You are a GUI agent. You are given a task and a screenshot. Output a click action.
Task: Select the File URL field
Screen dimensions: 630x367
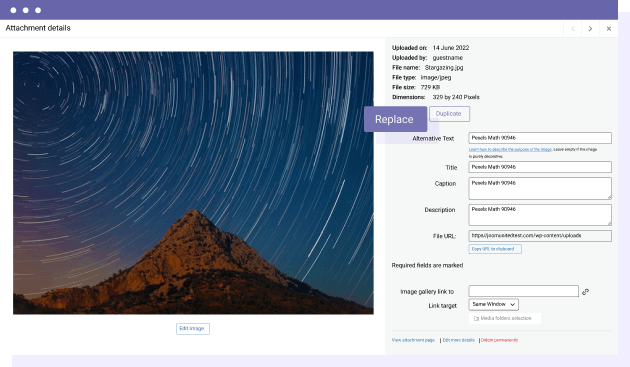(540, 236)
